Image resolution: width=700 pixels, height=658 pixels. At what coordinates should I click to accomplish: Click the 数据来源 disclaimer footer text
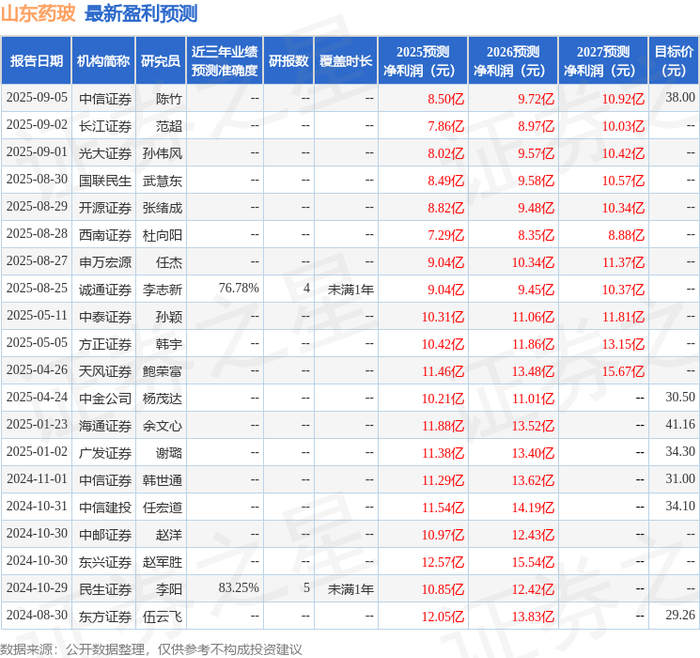click(x=151, y=649)
